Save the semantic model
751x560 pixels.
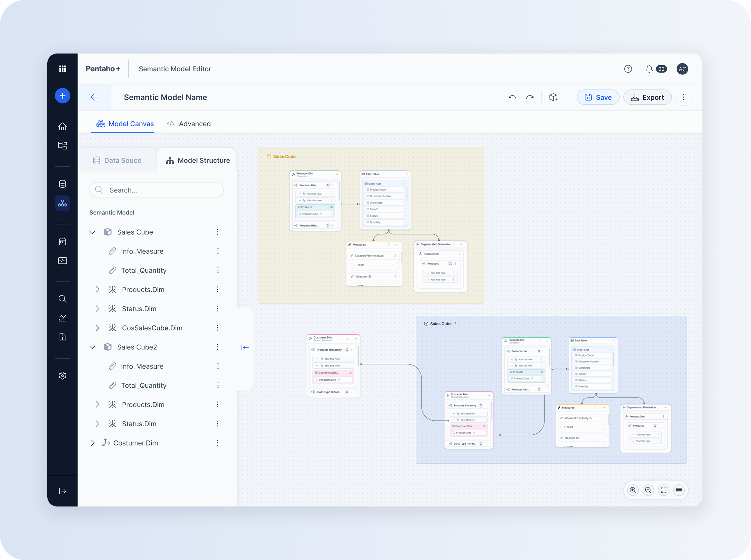coord(598,97)
